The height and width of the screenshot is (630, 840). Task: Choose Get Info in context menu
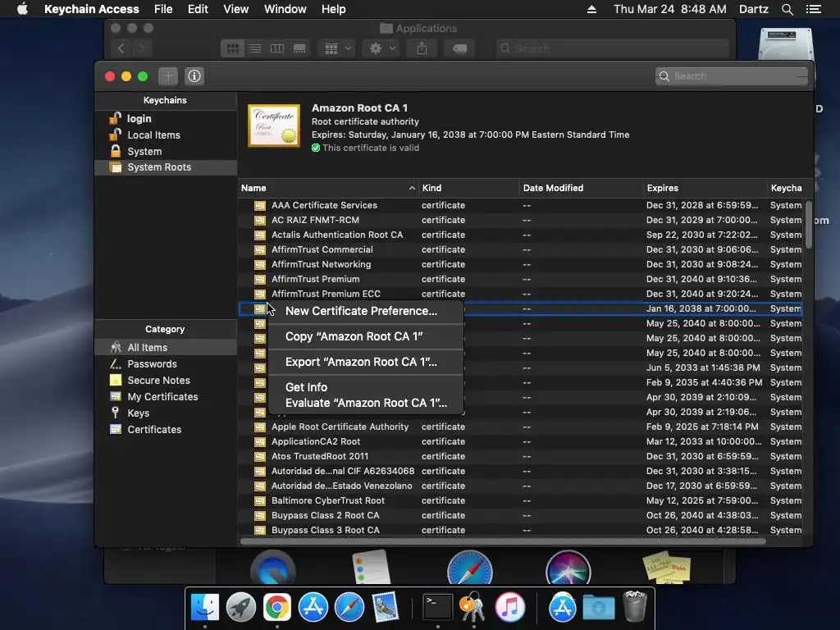[x=365, y=387]
